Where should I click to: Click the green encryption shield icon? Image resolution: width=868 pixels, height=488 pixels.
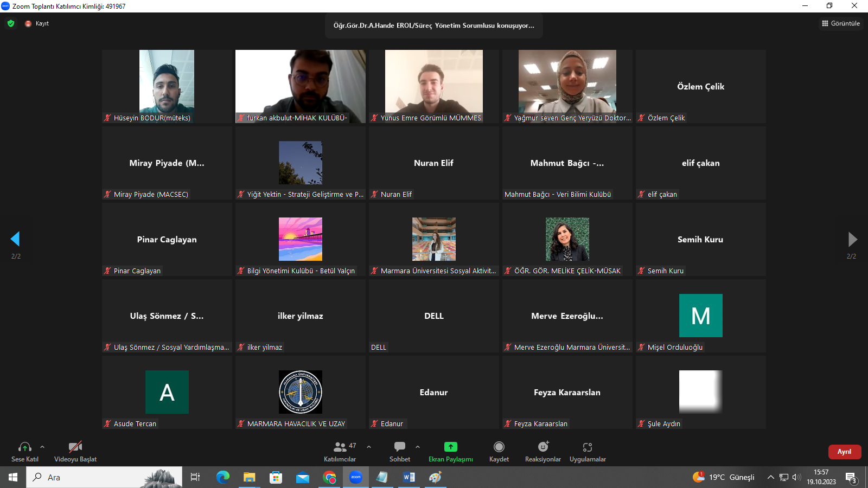click(x=11, y=23)
